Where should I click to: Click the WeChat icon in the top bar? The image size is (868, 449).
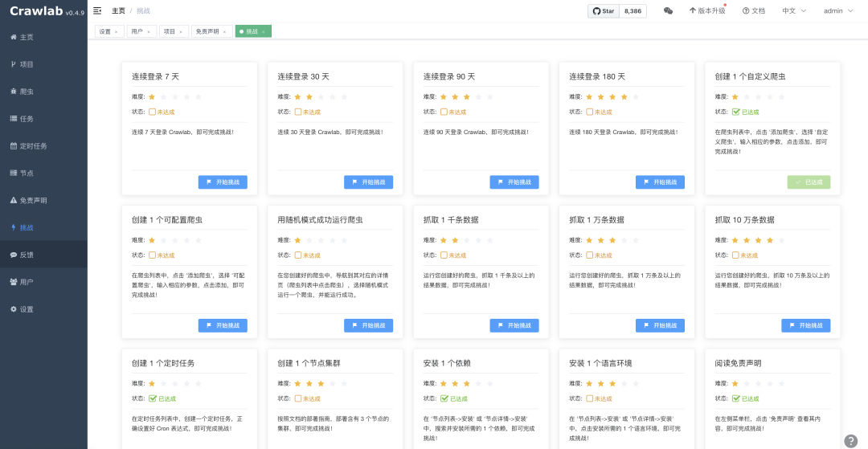click(x=668, y=10)
